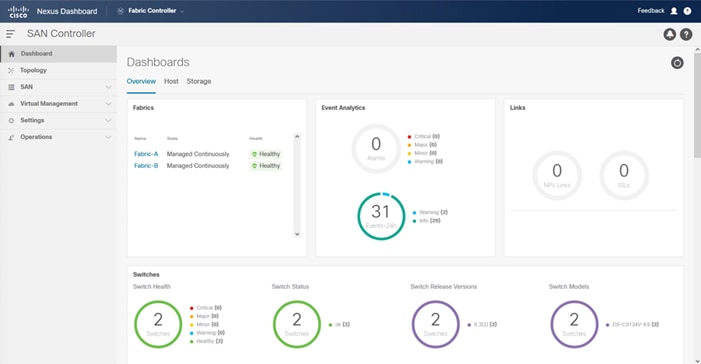
Task: Switch to the Overview tab
Action: pyautogui.click(x=141, y=81)
